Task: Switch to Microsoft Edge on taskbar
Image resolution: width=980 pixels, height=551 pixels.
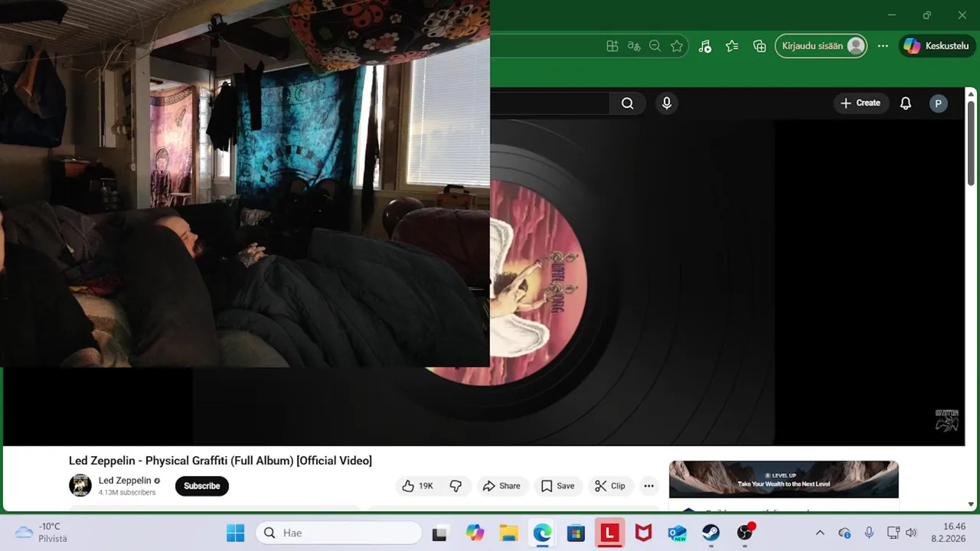Action: tap(542, 533)
